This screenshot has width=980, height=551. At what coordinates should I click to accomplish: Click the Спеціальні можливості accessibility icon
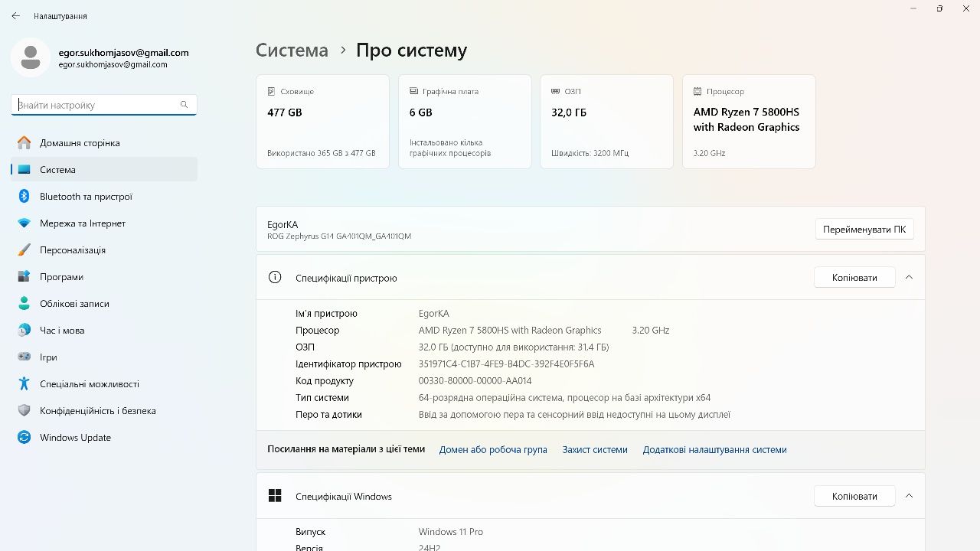[24, 384]
